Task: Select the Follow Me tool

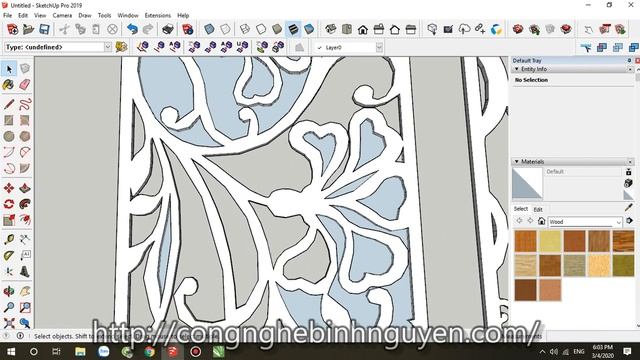Action: (x=25, y=204)
